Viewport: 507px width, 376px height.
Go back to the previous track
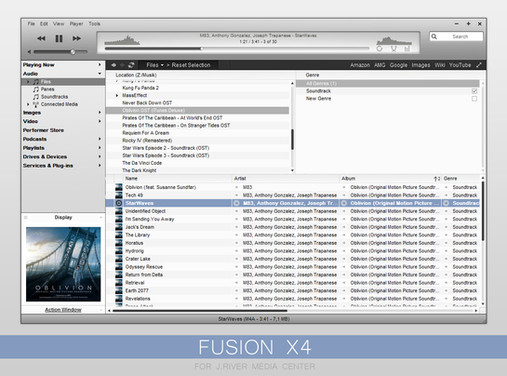pos(41,39)
